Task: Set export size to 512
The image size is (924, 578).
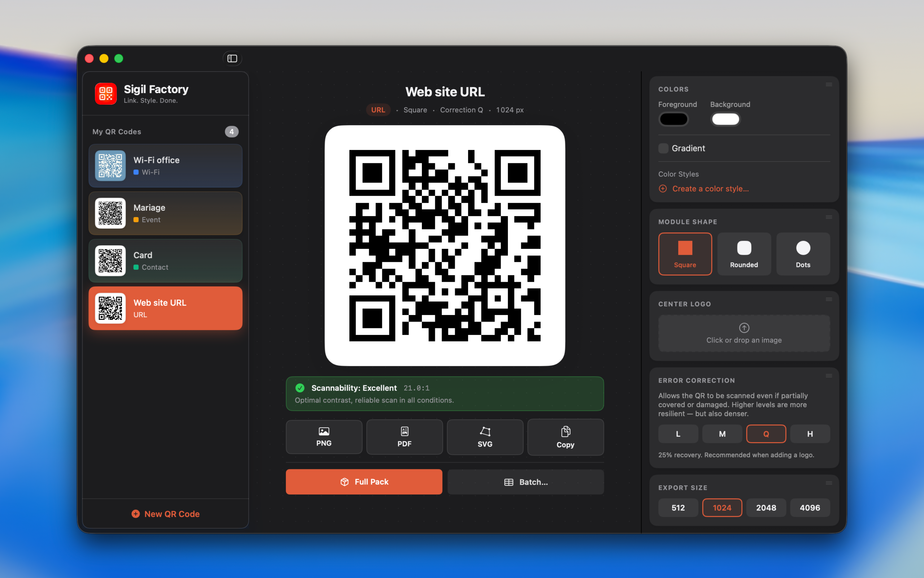Action: (678, 508)
